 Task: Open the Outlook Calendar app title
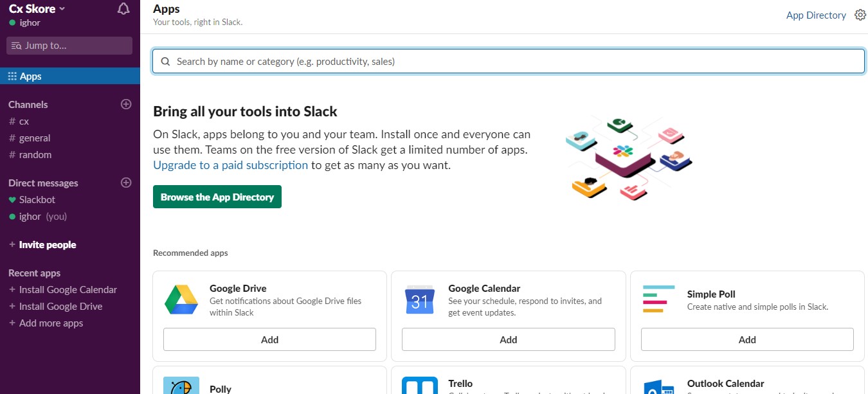tap(725, 383)
